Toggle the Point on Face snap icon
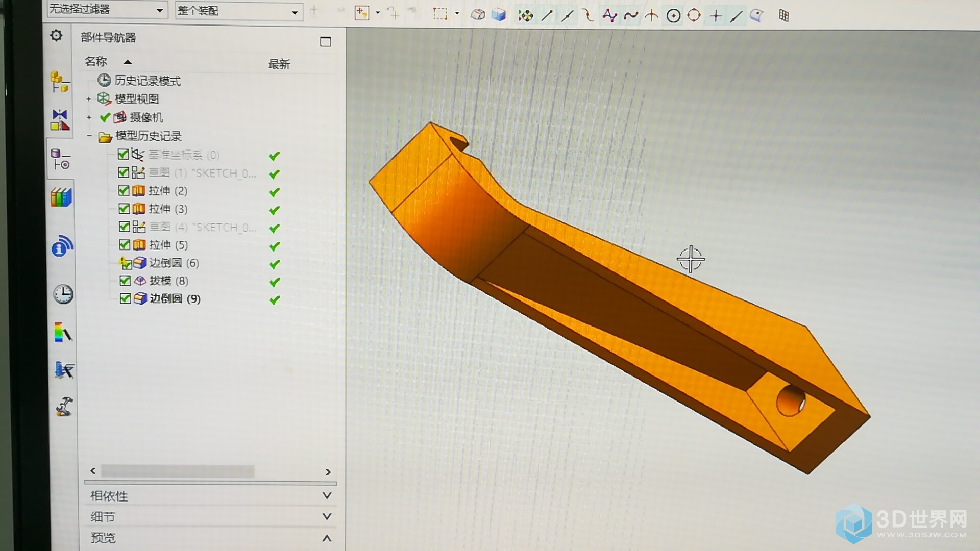Image resolution: width=980 pixels, height=551 pixels. click(756, 16)
